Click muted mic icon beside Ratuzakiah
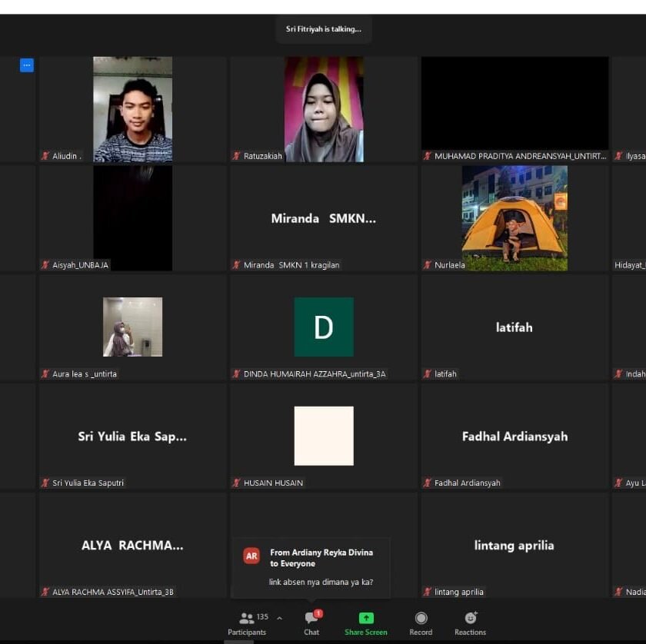 tap(237, 156)
